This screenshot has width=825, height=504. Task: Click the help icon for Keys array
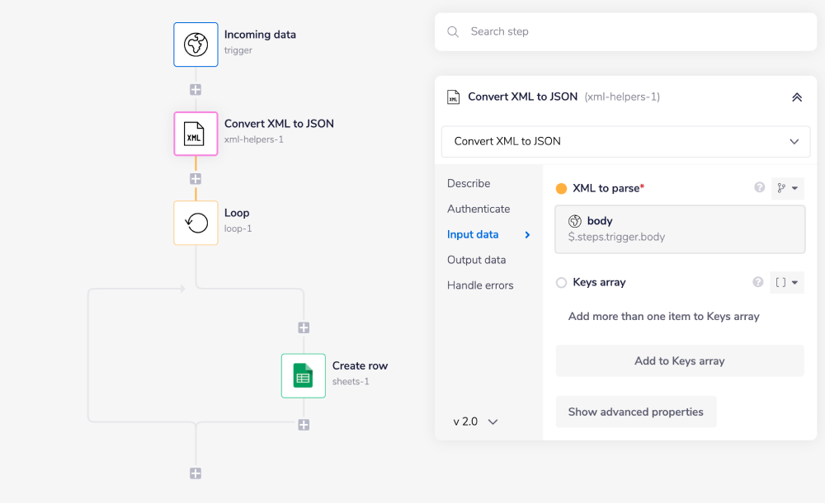(x=757, y=282)
